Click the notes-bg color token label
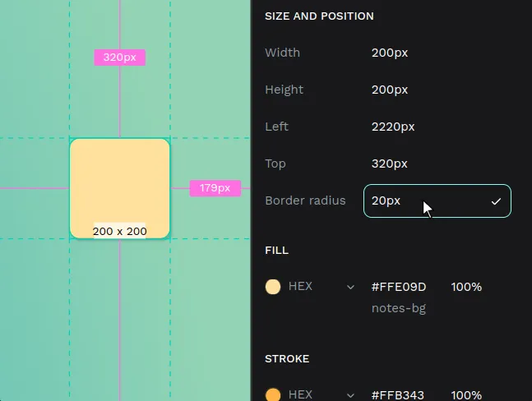This screenshot has height=401, width=532. pos(398,308)
